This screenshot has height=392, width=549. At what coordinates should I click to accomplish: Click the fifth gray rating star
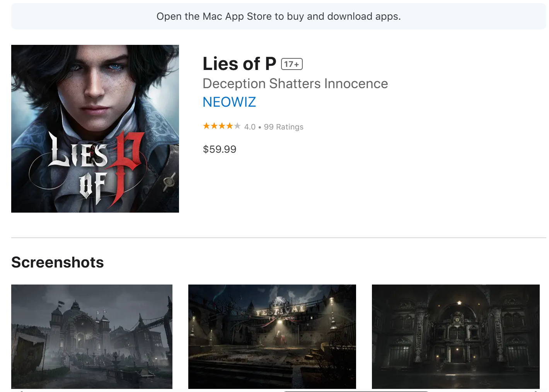point(237,126)
